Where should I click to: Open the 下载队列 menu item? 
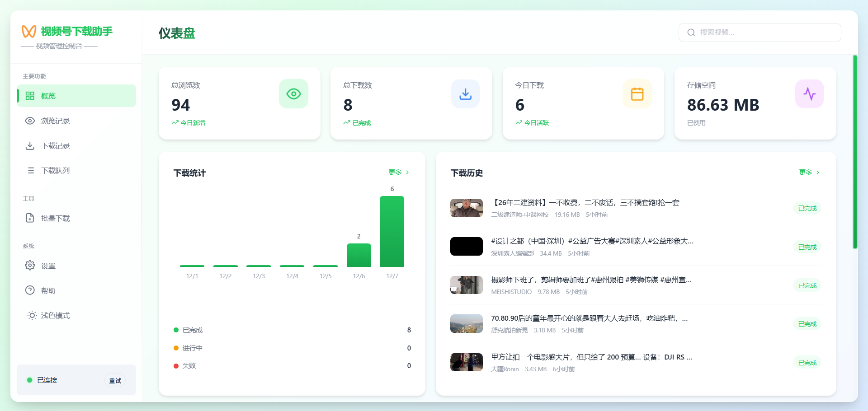pyautogui.click(x=76, y=170)
